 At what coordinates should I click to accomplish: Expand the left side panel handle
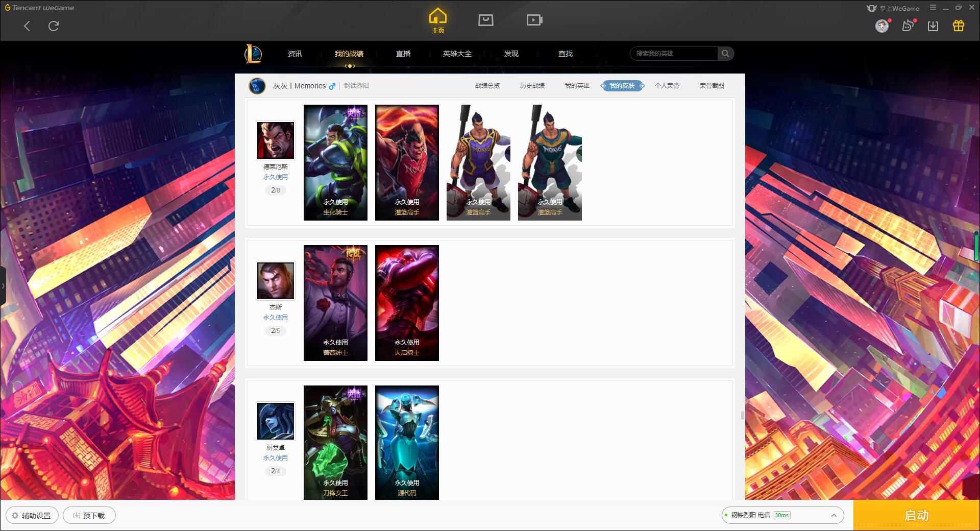(3, 286)
